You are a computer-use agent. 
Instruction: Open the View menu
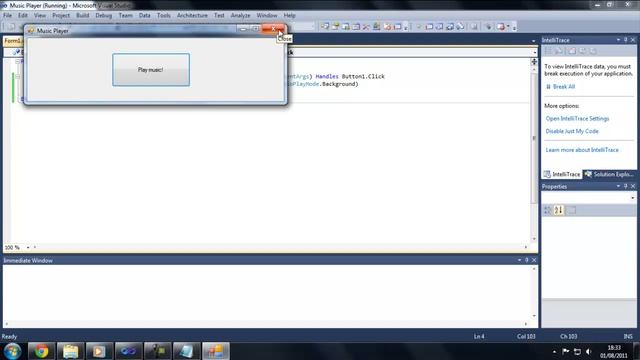[x=40, y=16]
